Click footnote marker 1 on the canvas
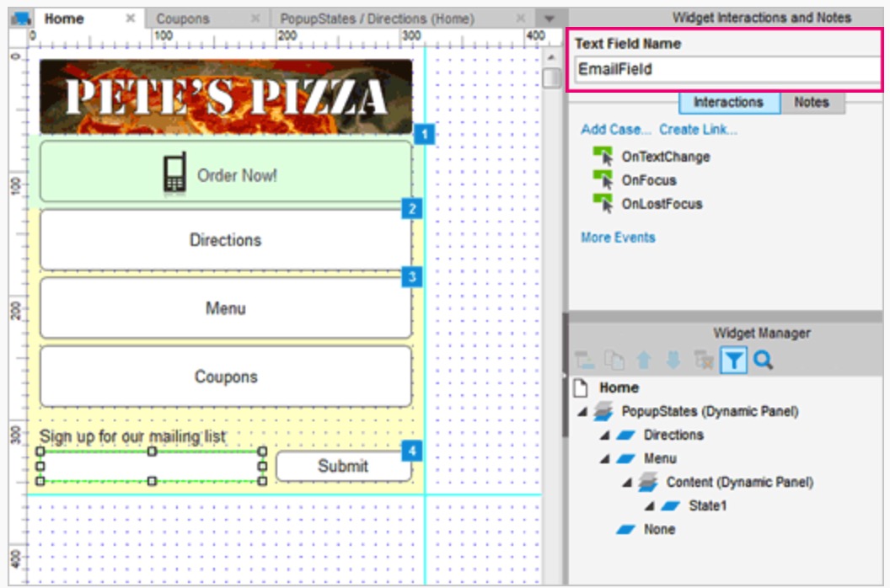This screenshot has width=890, height=588. 424,135
